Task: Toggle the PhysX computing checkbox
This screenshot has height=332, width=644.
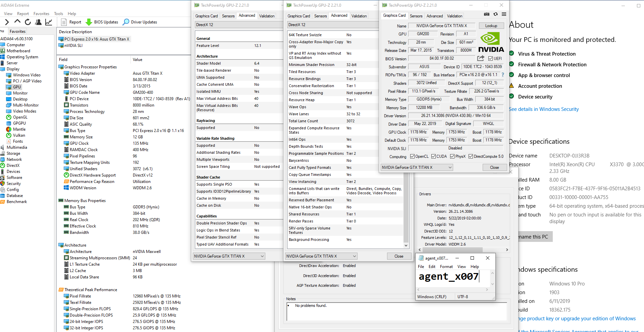Action: tap(452, 156)
